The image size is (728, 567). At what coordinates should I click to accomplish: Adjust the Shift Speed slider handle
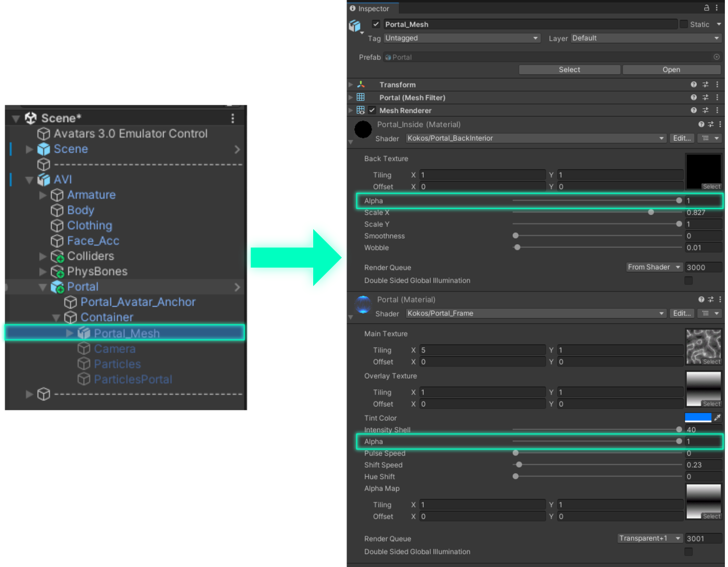tap(519, 464)
